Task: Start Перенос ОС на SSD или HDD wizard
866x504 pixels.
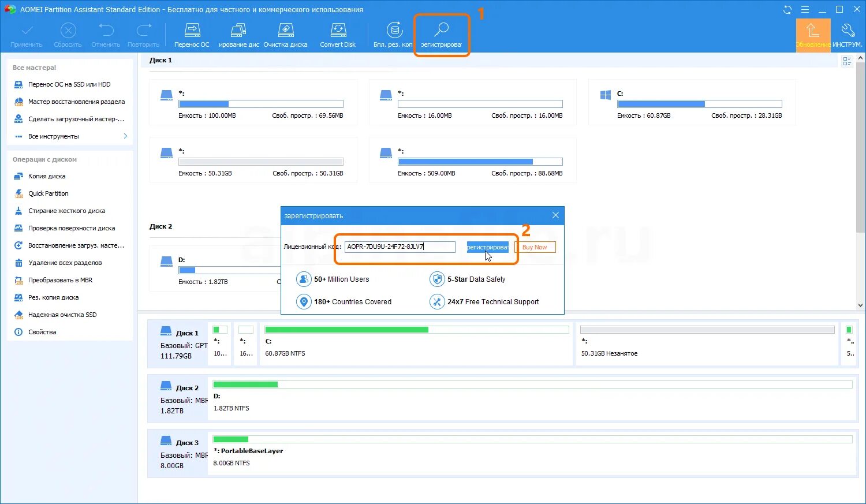Action: pyautogui.click(x=69, y=84)
